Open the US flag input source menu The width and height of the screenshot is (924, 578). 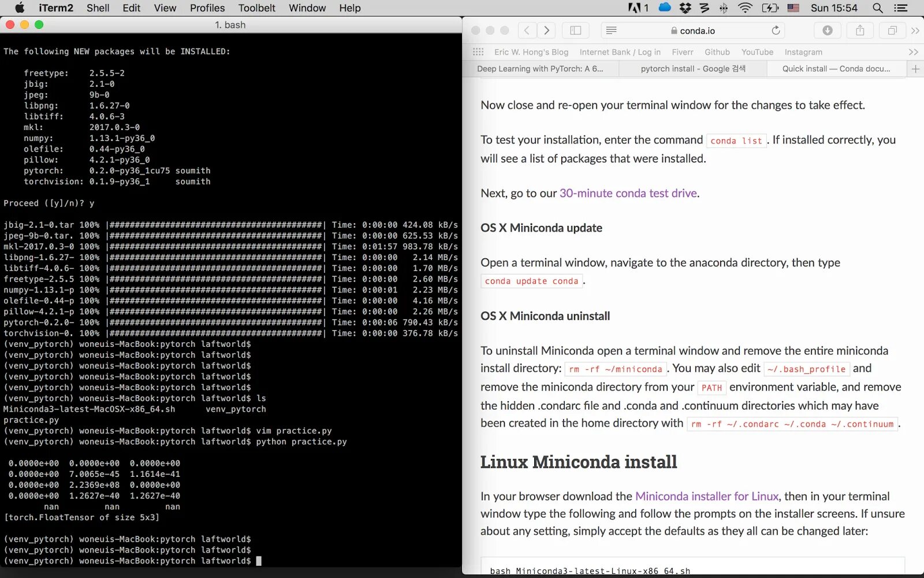pyautogui.click(x=793, y=8)
